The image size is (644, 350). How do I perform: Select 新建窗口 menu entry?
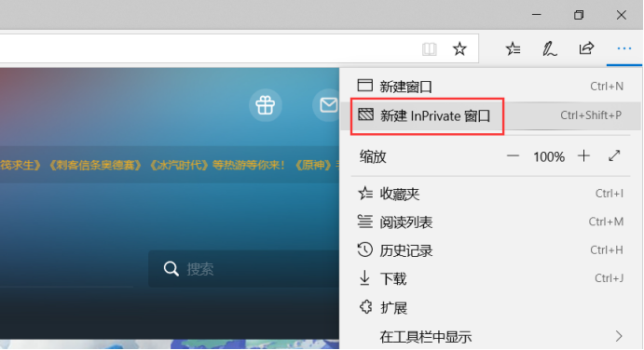(x=491, y=87)
